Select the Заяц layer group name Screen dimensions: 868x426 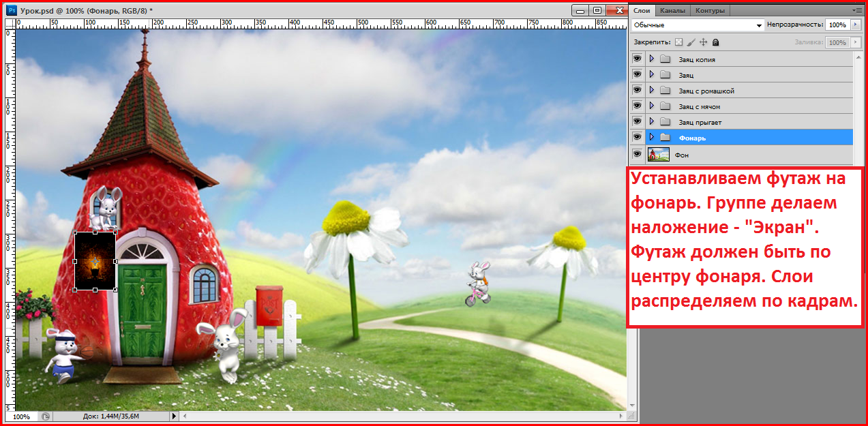tap(686, 75)
